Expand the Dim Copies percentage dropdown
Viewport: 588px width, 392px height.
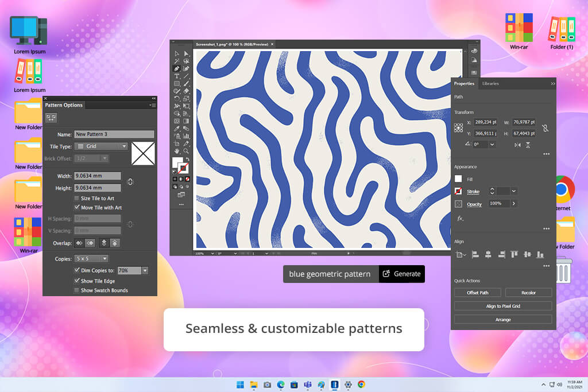tap(145, 270)
